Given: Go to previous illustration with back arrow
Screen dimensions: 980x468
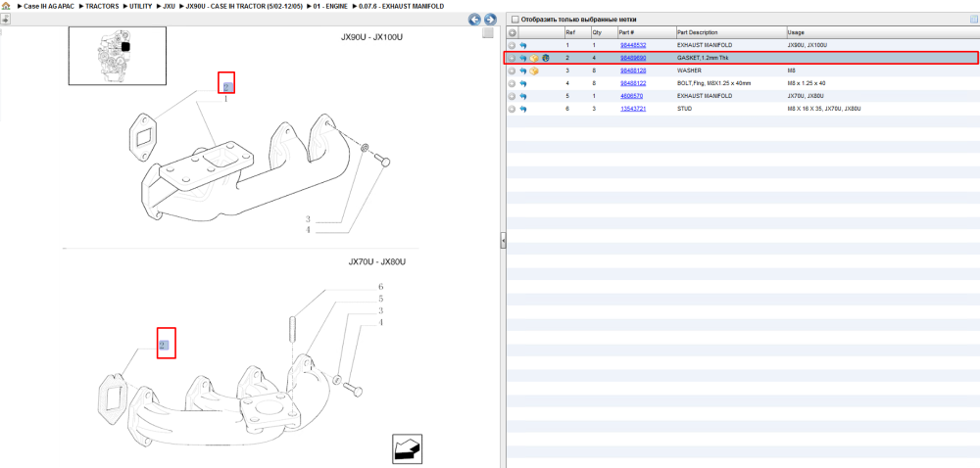Looking at the screenshot, I should [474, 20].
